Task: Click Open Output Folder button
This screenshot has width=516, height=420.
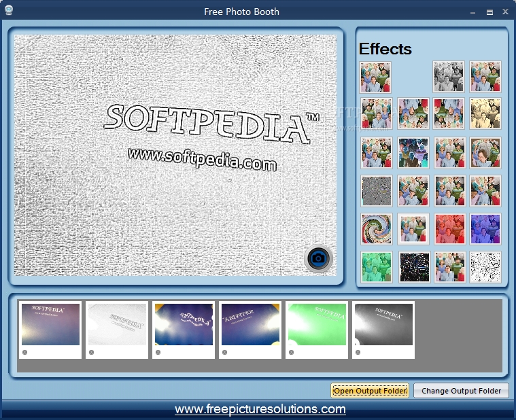Action: pyautogui.click(x=370, y=390)
